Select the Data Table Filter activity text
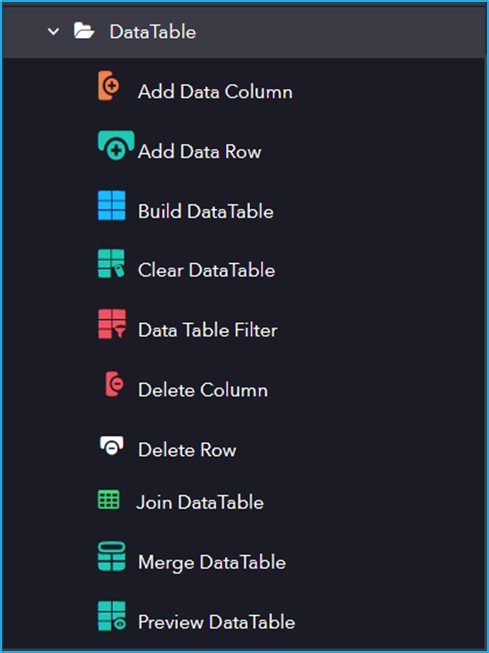The height and width of the screenshot is (653, 489). coord(208,330)
